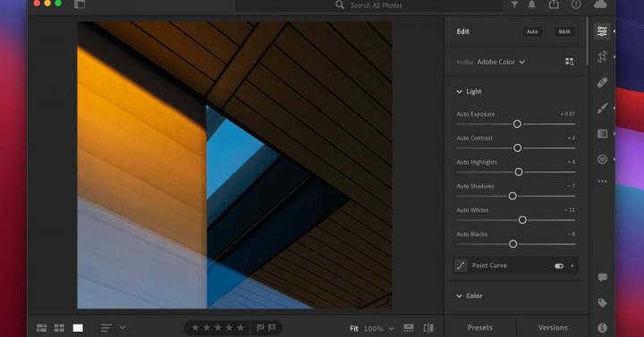This screenshot has height=337, width=644.
Task: Flag photo as rejected
Action: (272, 327)
